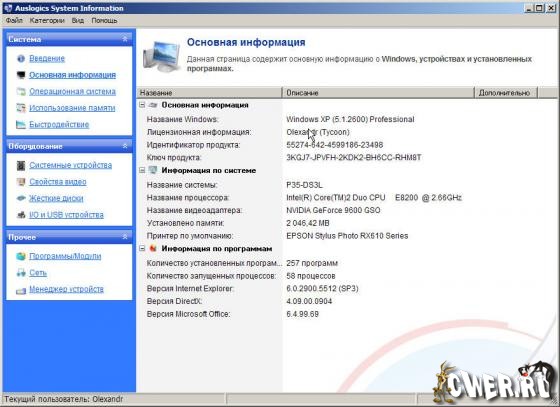Open the Программы/Модули link
The width and height of the screenshot is (560, 407).
[x=65, y=256]
